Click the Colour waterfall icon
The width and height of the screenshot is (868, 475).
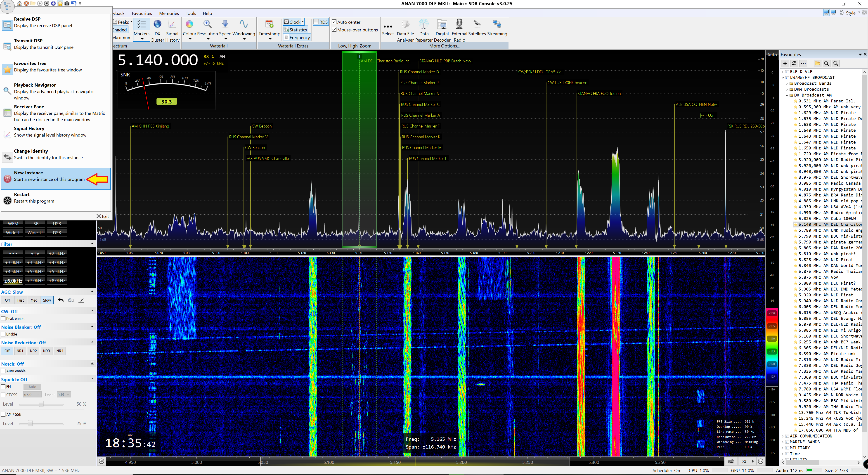189,24
